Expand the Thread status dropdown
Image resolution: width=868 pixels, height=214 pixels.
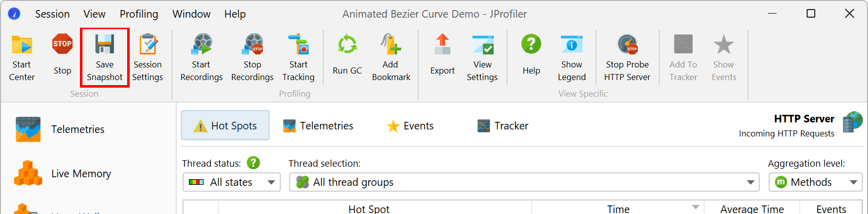(232, 182)
